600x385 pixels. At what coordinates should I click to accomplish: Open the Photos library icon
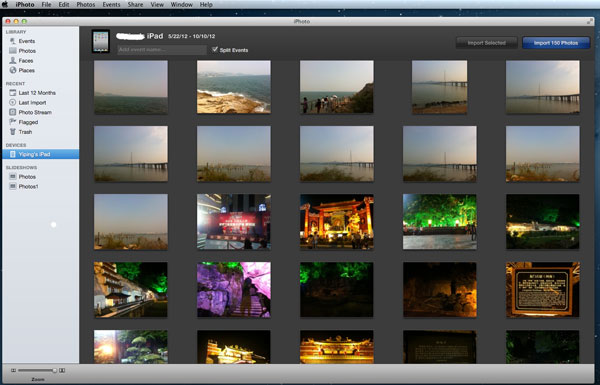click(x=13, y=51)
